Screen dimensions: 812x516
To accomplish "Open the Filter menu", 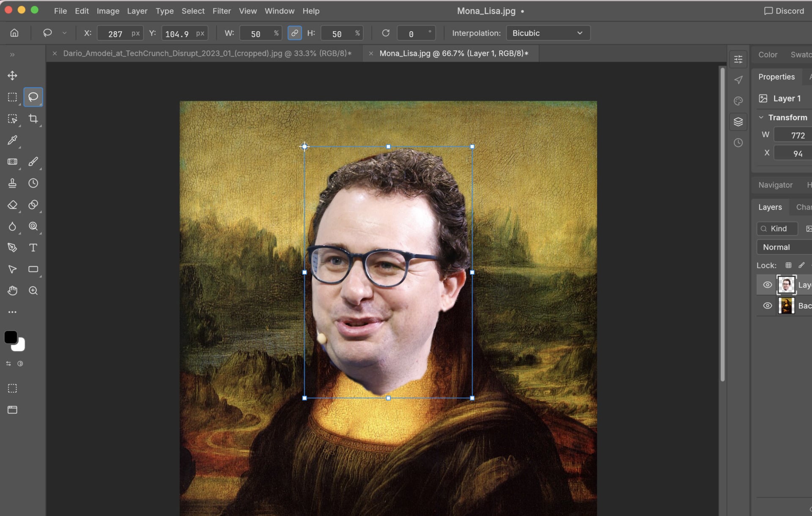I will click(222, 11).
